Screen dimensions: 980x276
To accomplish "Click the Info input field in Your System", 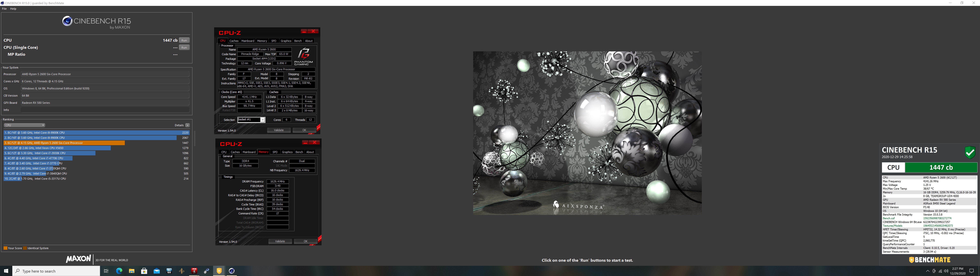I will point(105,110).
